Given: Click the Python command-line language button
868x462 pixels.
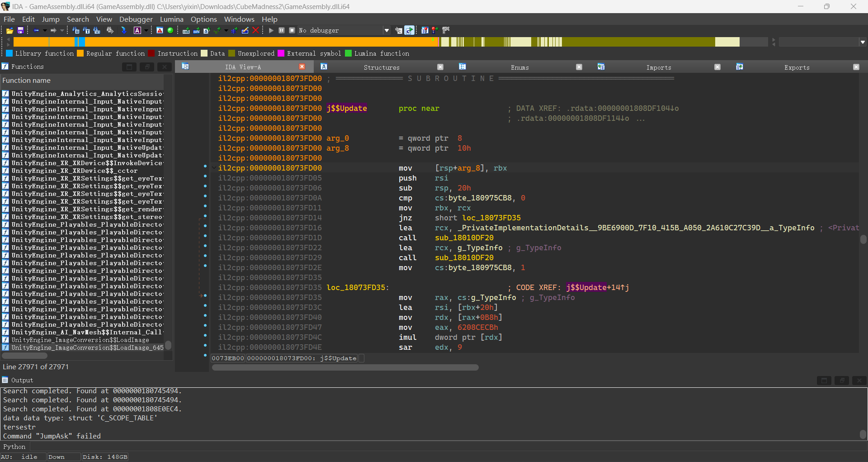Looking at the screenshot, I should click(x=14, y=447).
